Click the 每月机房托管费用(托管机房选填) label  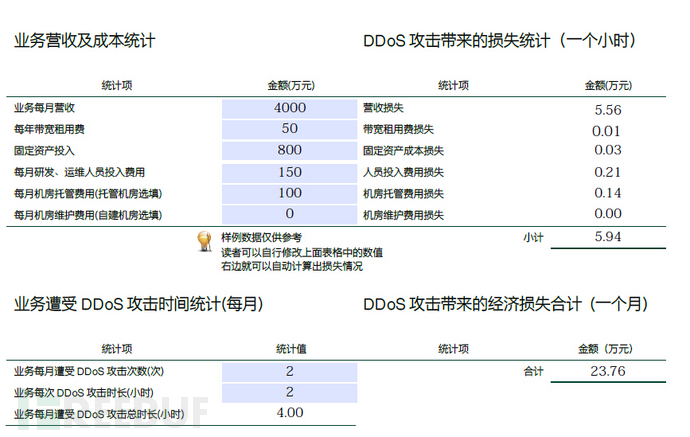[88, 194]
